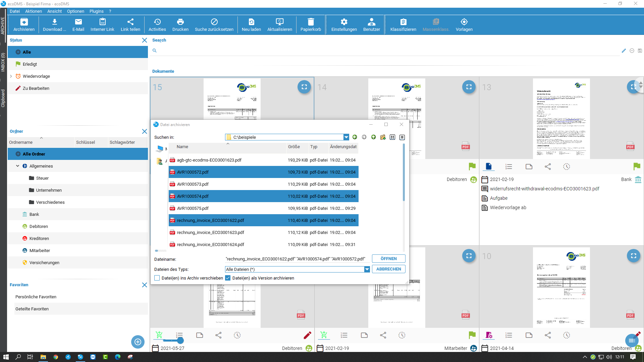The image size is (644, 362).
Task: Switch file dialog to list view
Action: pos(392,137)
